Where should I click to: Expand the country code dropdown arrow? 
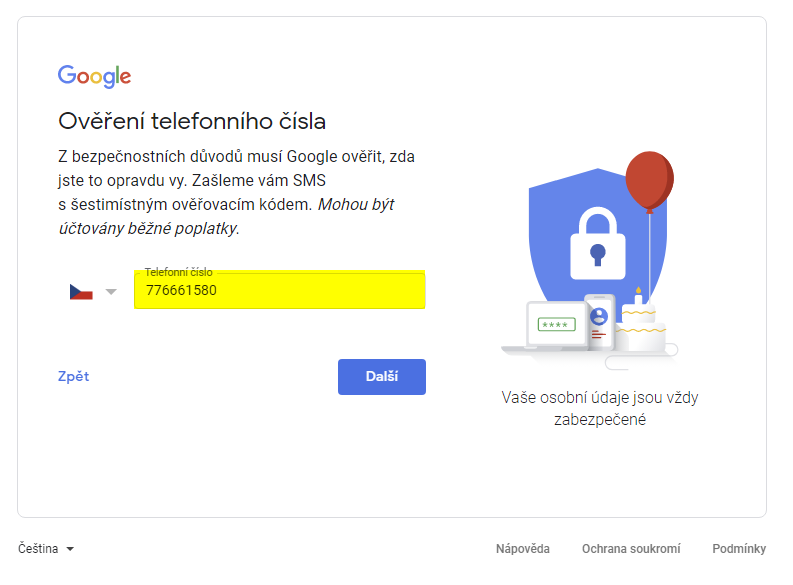pyautogui.click(x=111, y=292)
